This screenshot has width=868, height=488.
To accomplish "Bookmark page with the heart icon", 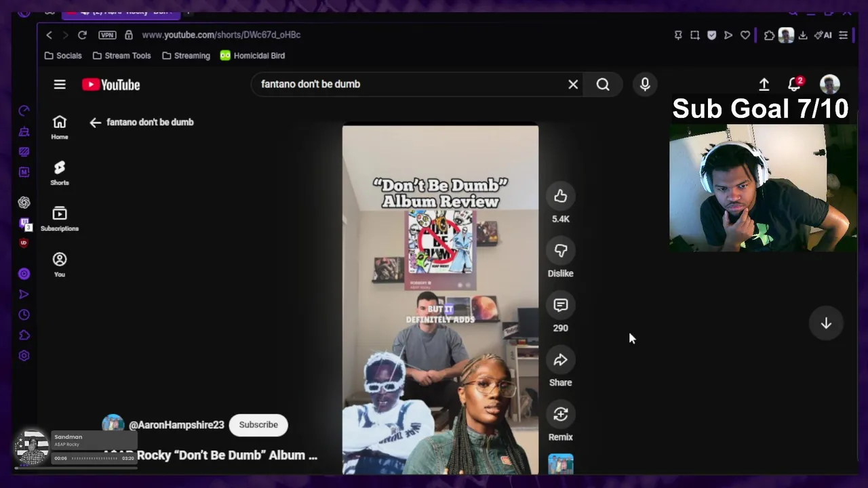I will tap(745, 35).
